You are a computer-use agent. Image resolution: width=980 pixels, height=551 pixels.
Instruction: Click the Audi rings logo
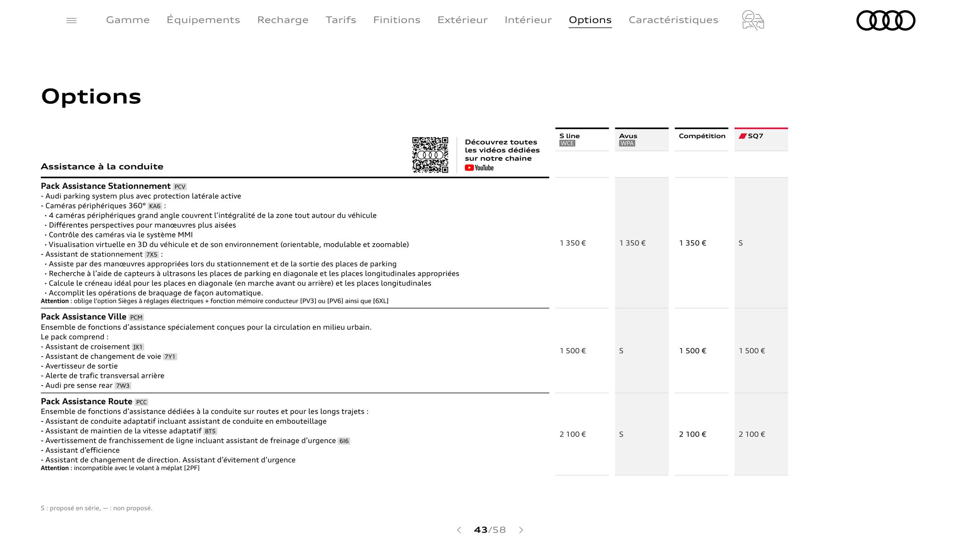click(x=886, y=20)
